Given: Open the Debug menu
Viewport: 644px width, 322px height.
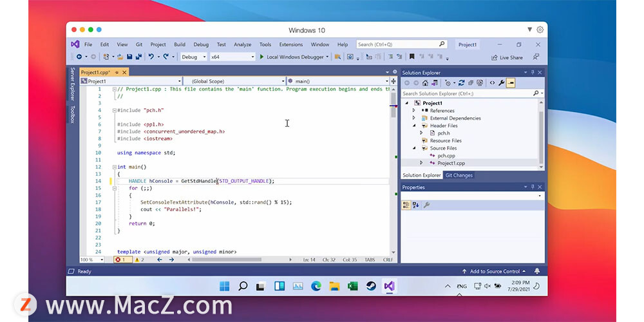Looking at the screenshot, I should (x=201, y=44).
